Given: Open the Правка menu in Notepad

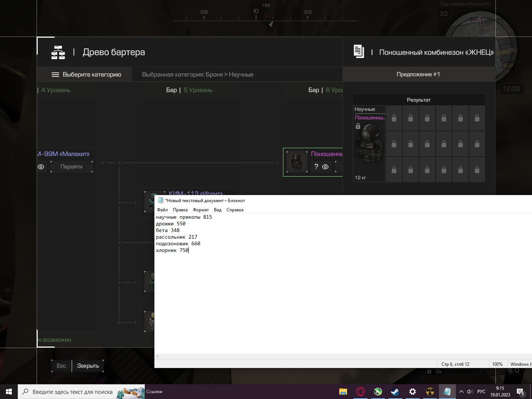Looking at the screenshot, I should click(x=180, y=210).
